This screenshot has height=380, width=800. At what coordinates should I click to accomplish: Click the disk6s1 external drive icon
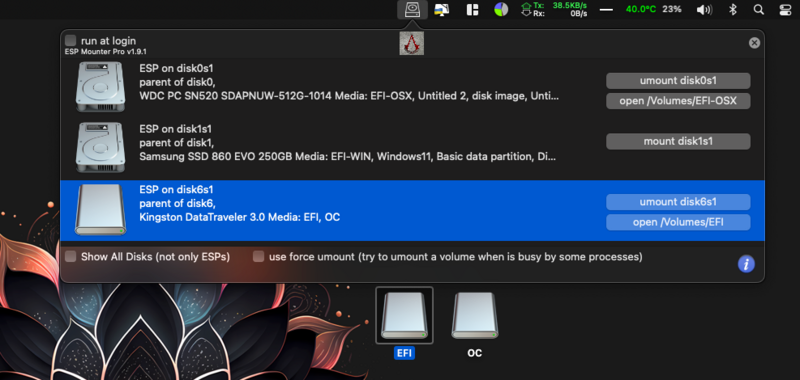[x=100, y=210]
